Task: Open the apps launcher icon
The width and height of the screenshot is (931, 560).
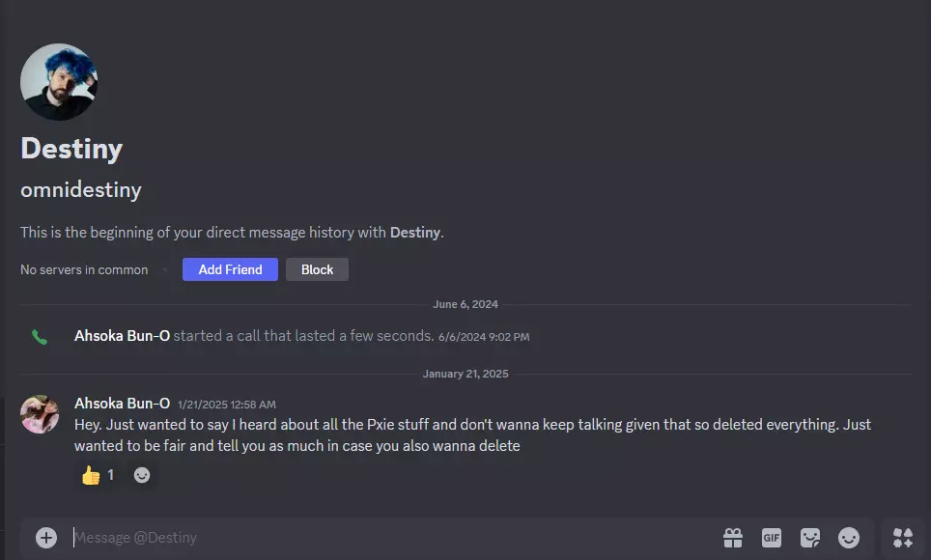Action: pos(903,538)
